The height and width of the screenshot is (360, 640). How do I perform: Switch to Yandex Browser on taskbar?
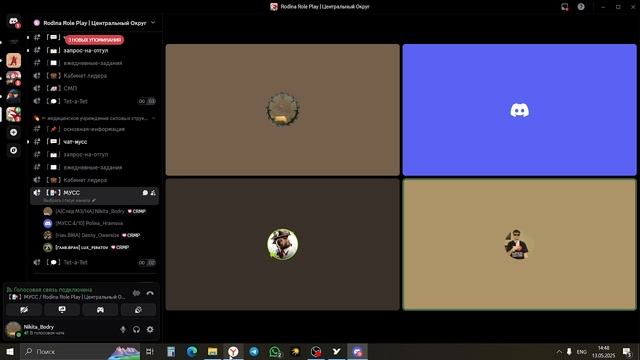(233, 351)
